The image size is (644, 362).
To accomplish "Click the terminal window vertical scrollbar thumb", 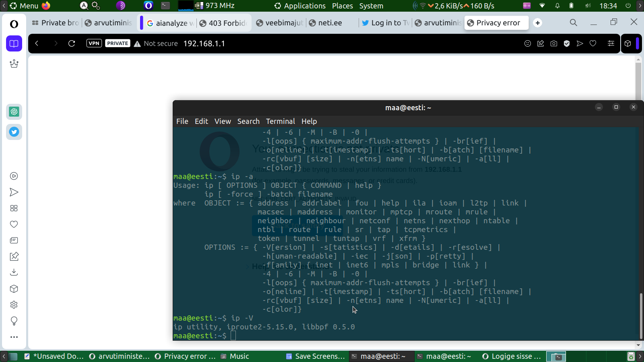I will (x=641, y=317).
